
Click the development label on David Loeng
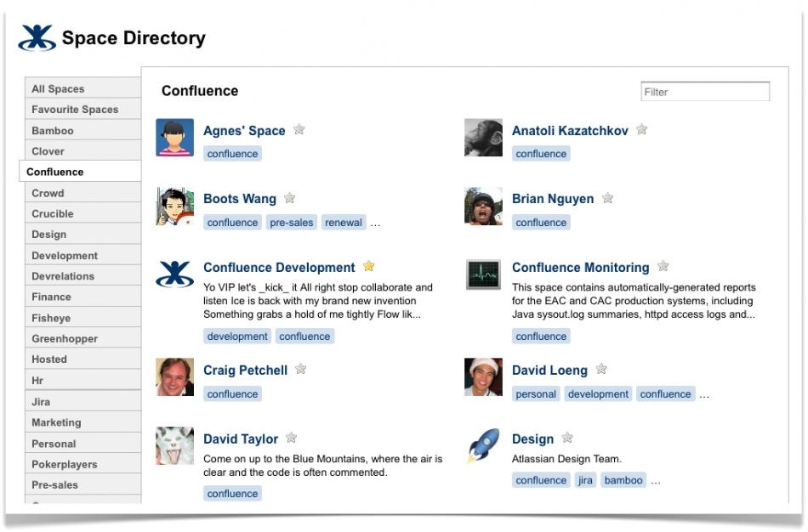tap(598, 394)
